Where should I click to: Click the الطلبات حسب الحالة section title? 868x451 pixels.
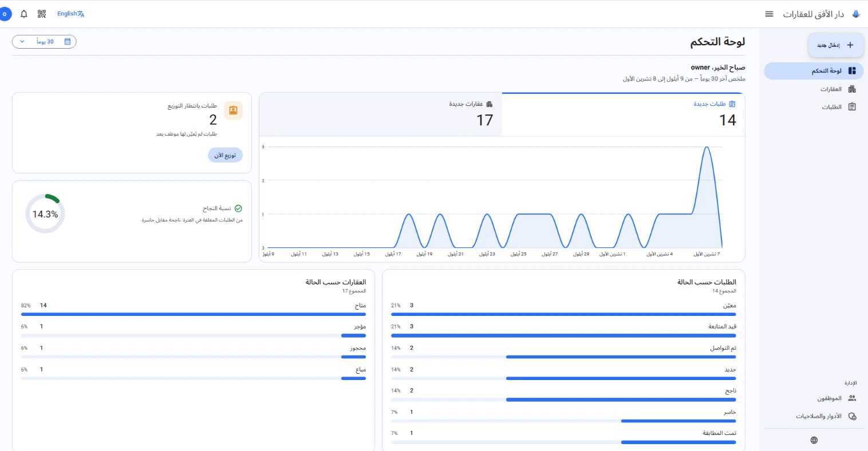(707, 282)
